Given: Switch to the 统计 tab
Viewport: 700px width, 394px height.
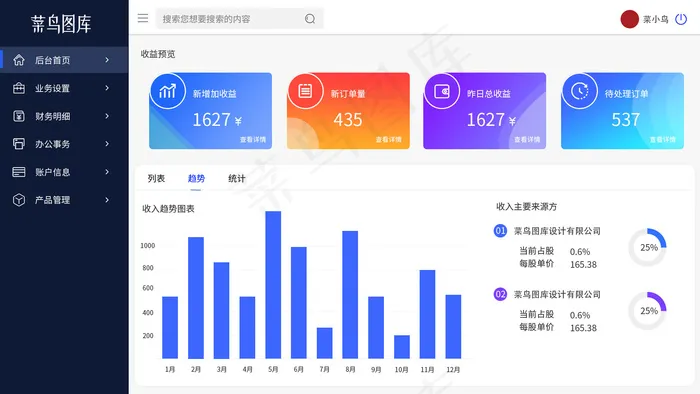Looking at the screenshot, I should (237, 178).
